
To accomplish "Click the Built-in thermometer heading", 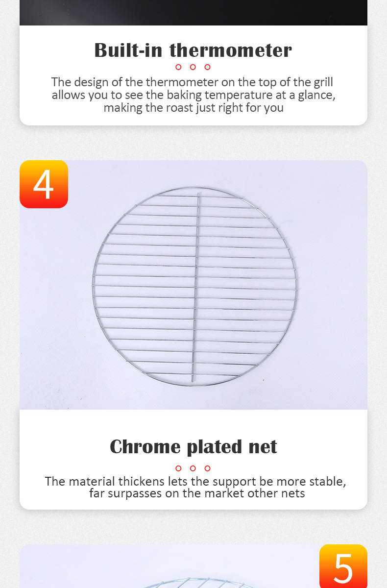I will pyautogui.click(x=193, y=50).
